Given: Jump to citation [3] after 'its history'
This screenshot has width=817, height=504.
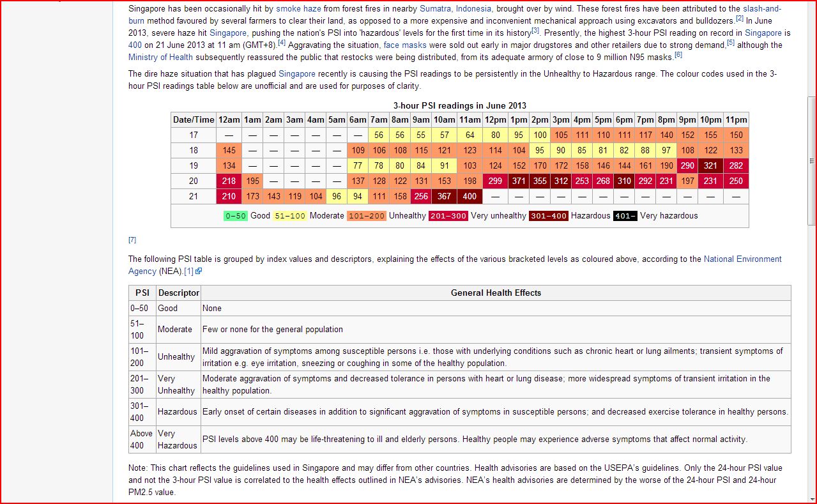Looking at the screenshot, I should tap(535, 30).
